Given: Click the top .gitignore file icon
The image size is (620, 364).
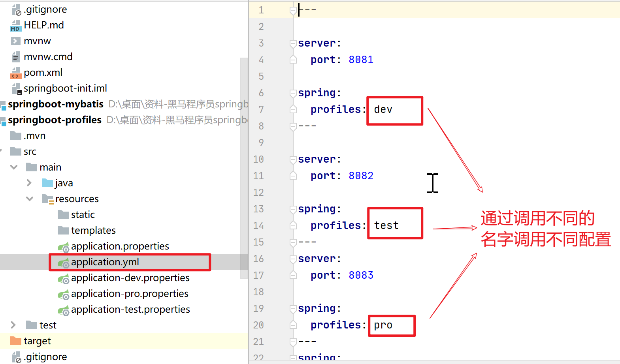Looking at the screenshot, I should click(x=16, y=9).
